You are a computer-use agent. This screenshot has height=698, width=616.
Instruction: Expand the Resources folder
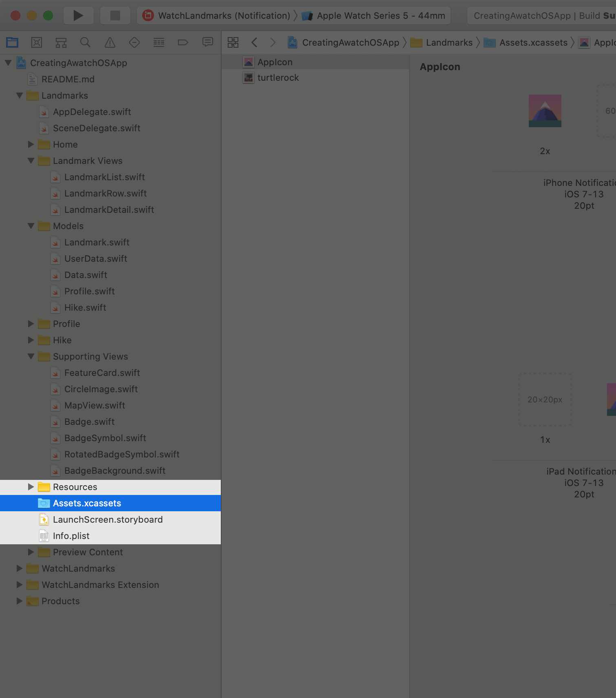click(31, 487)
